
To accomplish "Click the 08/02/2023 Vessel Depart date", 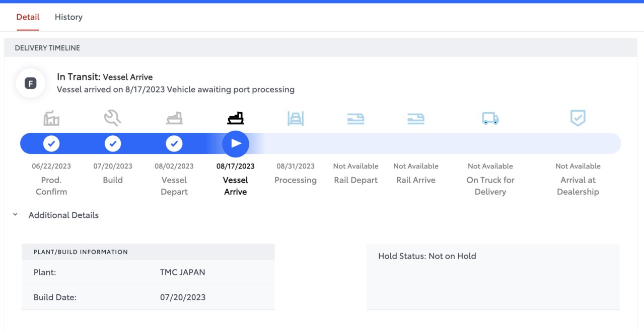I will coord(174,166).
